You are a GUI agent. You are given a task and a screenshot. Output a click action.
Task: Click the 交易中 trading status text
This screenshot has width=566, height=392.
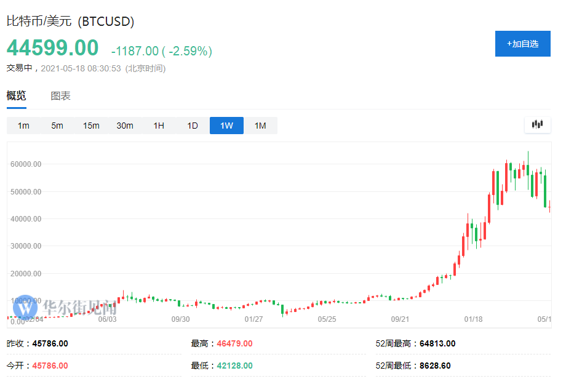[20, 68]
